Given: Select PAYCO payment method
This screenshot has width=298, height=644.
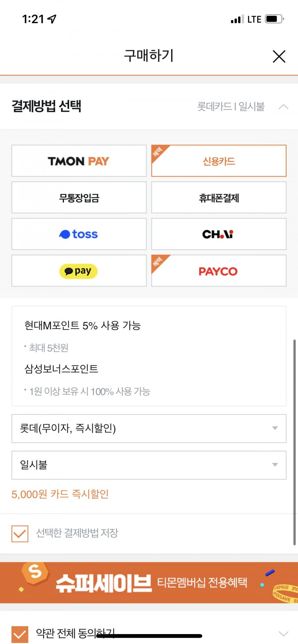Looking at the screenshot, I should pyautogui.click(x=219, y=271).
